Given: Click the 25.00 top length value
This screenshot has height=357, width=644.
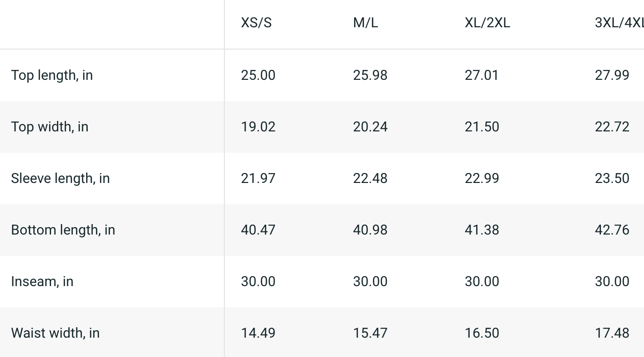Looking at the screenshot, I should pyautogui.click(x=258, y=75).
